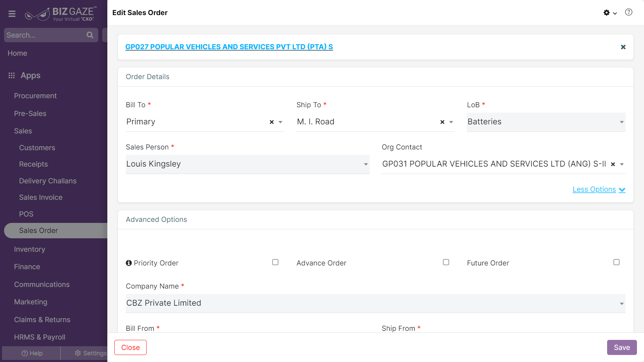Open Marketing module
644x362 pixels.
[x=31, y=302]
